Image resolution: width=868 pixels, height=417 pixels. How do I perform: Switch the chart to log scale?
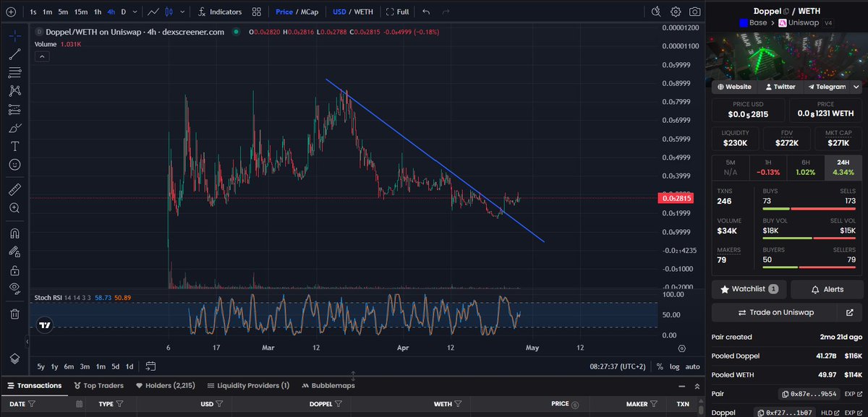pyautogui.click(x=674, y=366)
